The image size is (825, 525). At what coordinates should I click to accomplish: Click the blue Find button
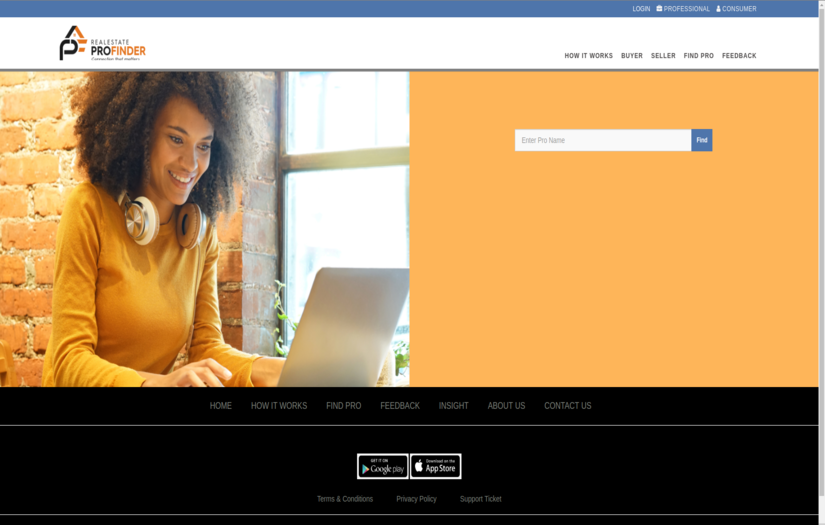click(702, 140)
